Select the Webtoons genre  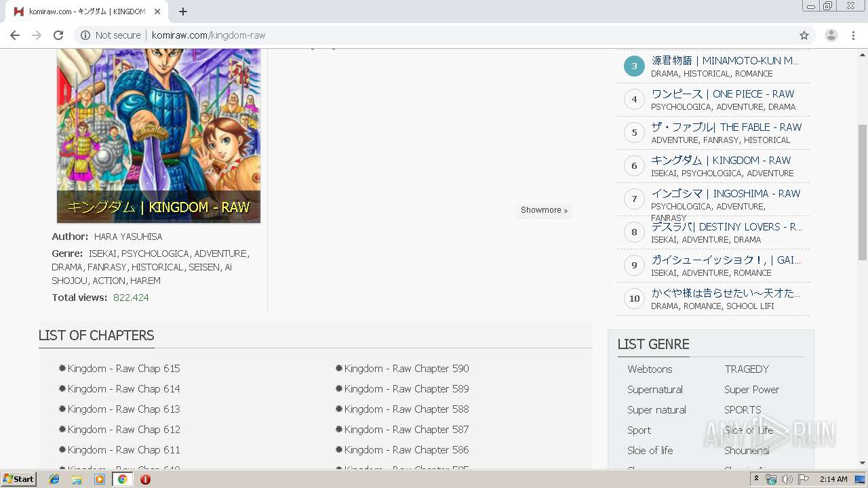(x=650, y=369)
